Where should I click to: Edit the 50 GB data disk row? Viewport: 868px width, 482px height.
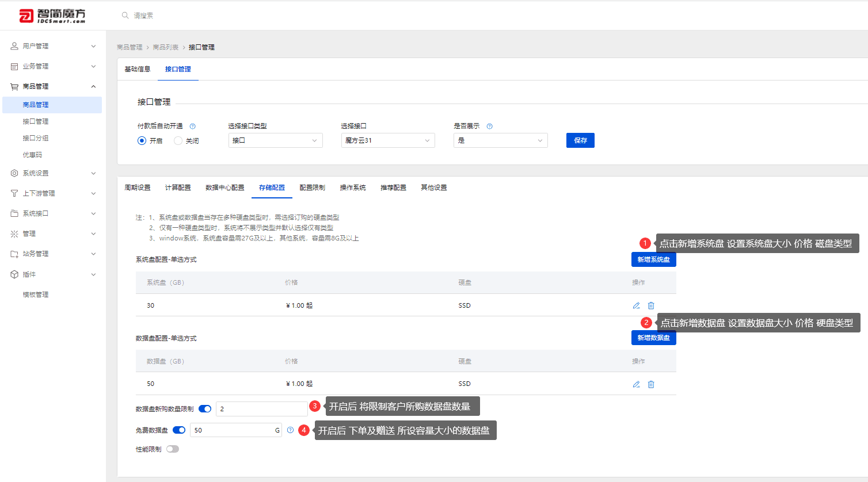pos(636,384)
